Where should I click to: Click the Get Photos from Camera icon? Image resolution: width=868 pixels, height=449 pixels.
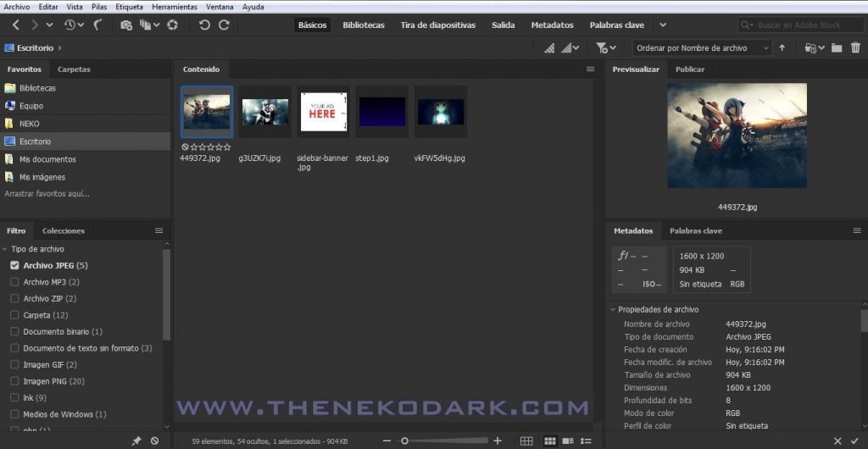tap(126, 25)
